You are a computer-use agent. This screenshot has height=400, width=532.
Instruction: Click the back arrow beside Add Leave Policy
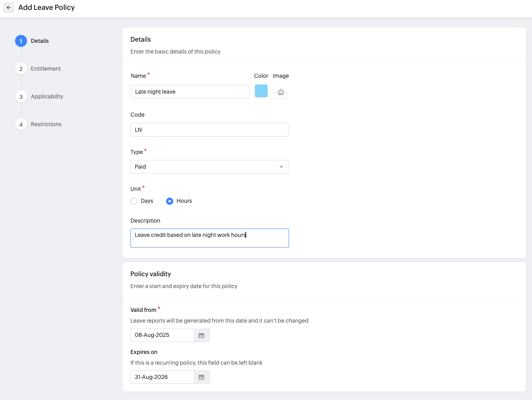tap(9, 8)
